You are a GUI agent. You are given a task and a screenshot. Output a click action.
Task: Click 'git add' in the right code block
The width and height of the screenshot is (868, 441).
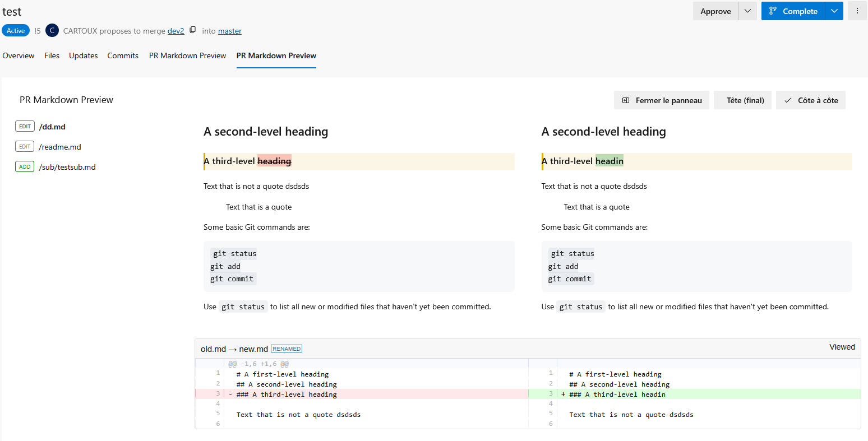pyautogui.click(x=563, y=266)
